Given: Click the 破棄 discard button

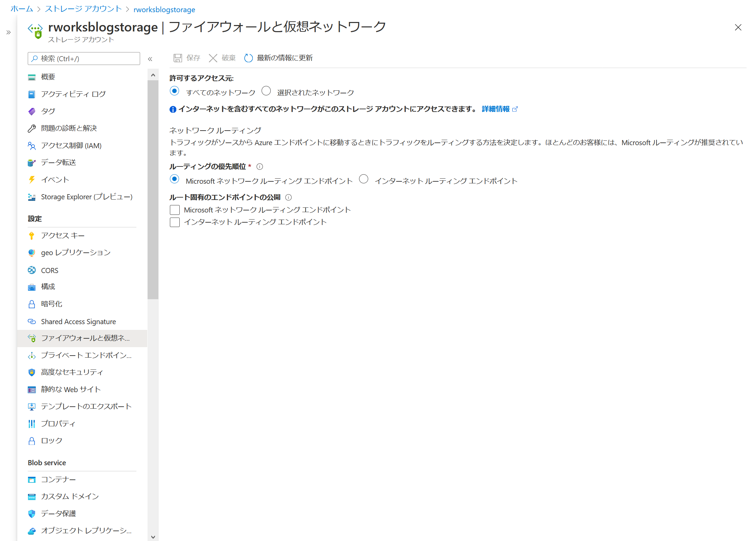Looking at the screenshot, I should tap(222, 58).
